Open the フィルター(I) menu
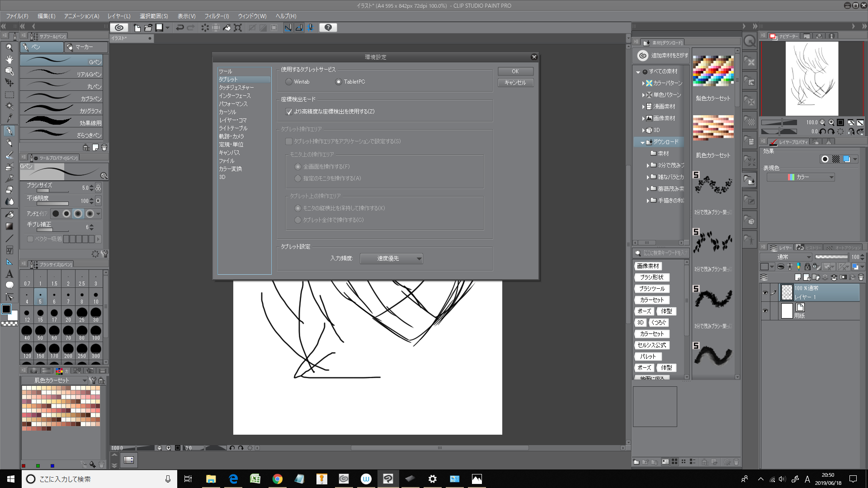The width and height of the screenshot is (868, 488). (217, 16)
